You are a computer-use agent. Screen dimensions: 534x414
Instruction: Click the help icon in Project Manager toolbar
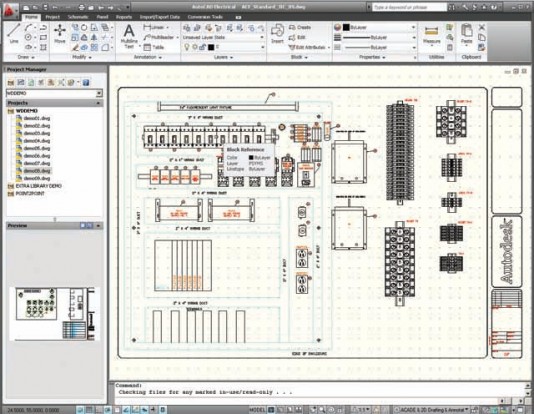(86, 82)
